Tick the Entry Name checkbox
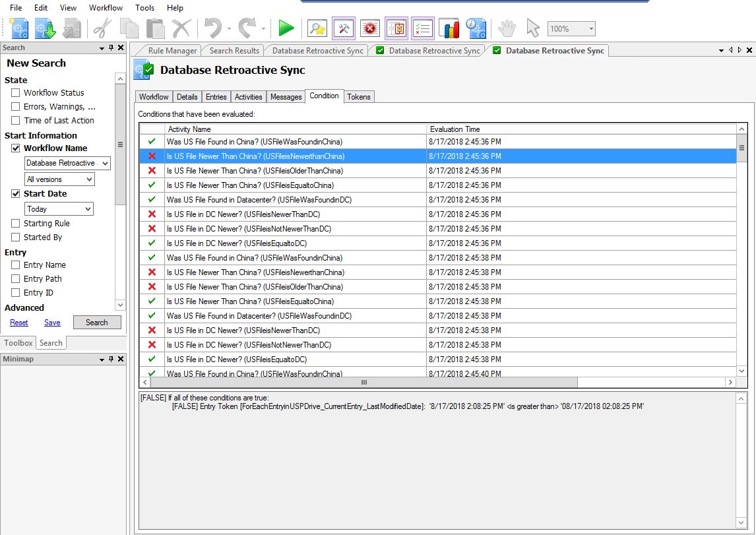The width and height of the screenshot is (756, 535). pyautogui.click(x=16, y=265)
